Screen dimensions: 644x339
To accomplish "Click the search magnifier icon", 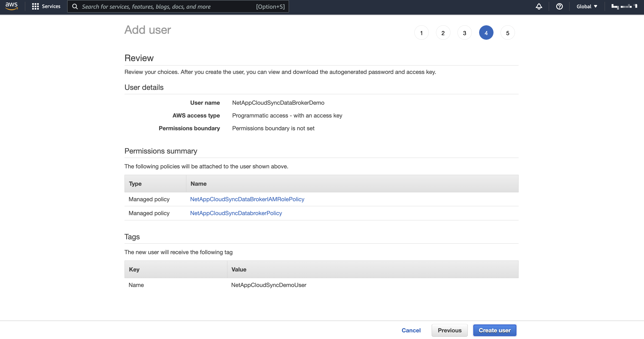I will pos(75,6).
